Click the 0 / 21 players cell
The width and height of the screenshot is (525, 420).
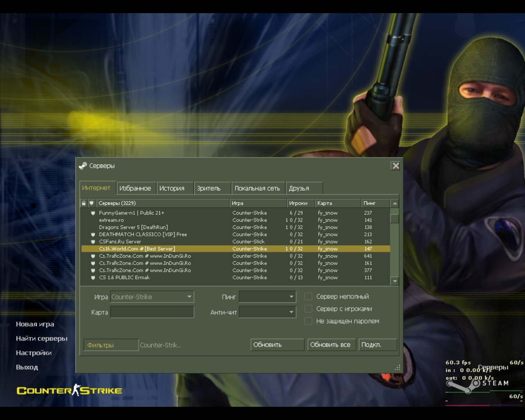296,242
